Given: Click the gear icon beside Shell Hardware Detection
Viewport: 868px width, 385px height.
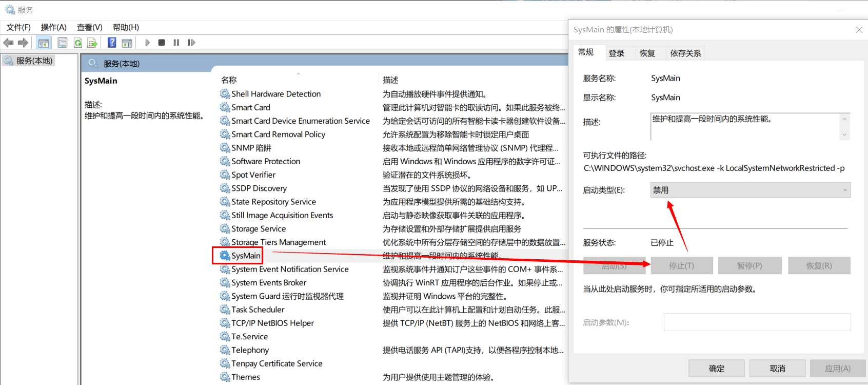Looking at the screenshot, I should click(x=225, y=93).
